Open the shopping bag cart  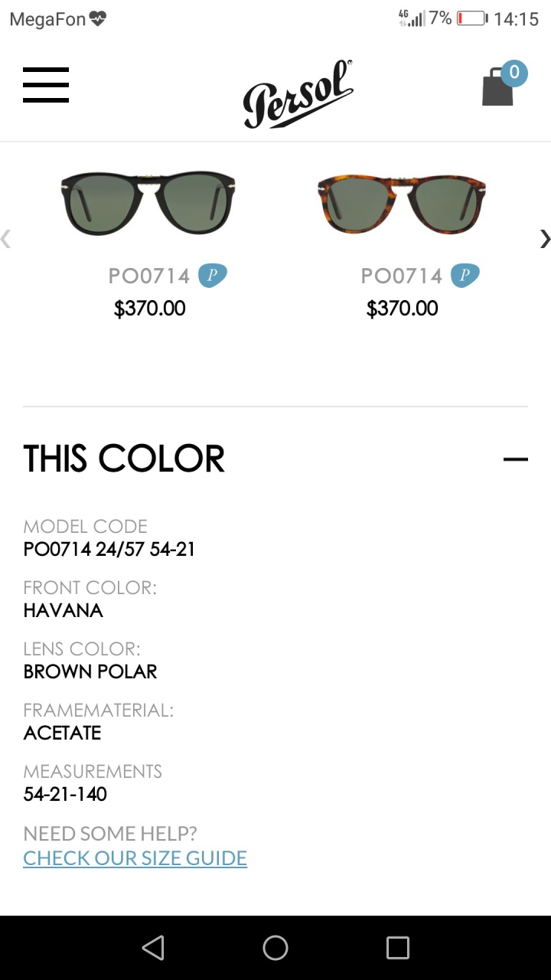[x=498, y=88]
